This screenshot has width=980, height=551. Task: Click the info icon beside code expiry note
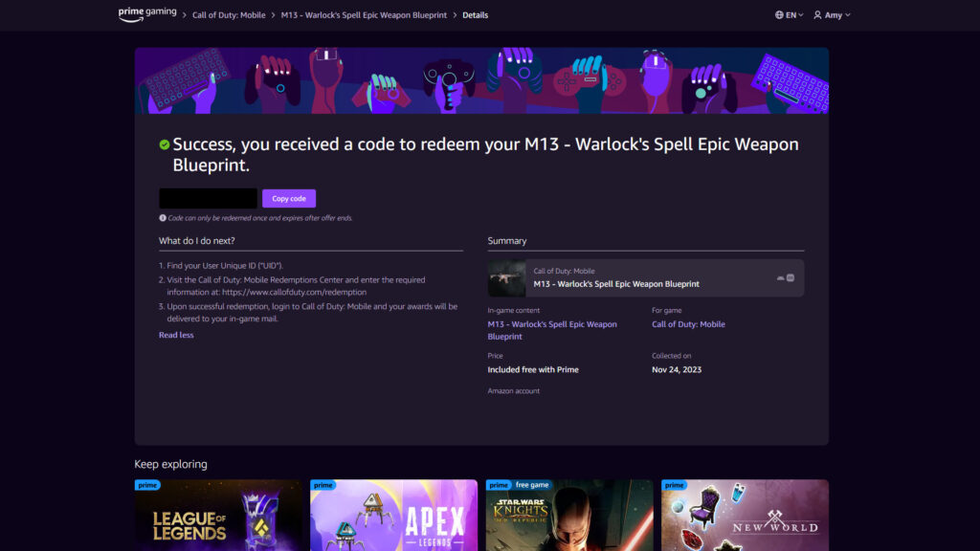tap(163, 218)
